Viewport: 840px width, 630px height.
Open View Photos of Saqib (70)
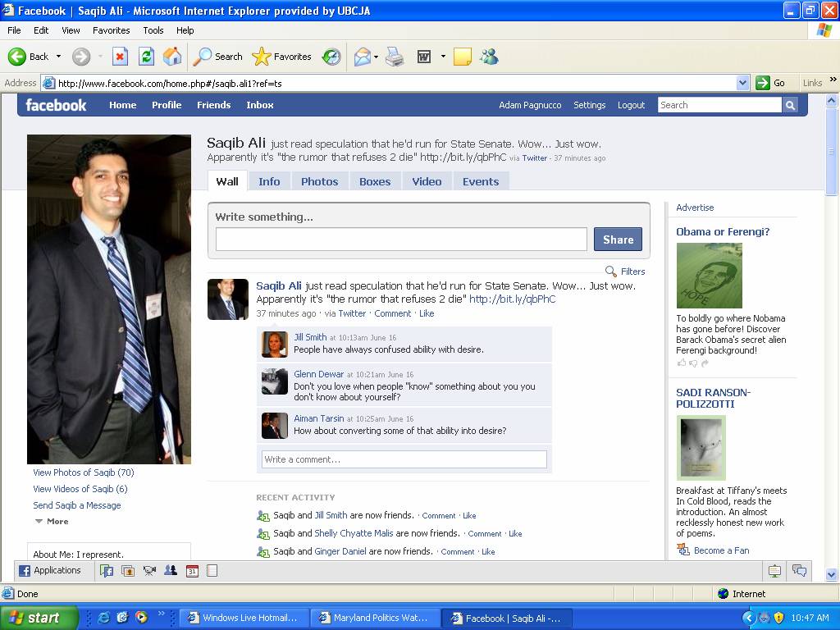point(84,472)
